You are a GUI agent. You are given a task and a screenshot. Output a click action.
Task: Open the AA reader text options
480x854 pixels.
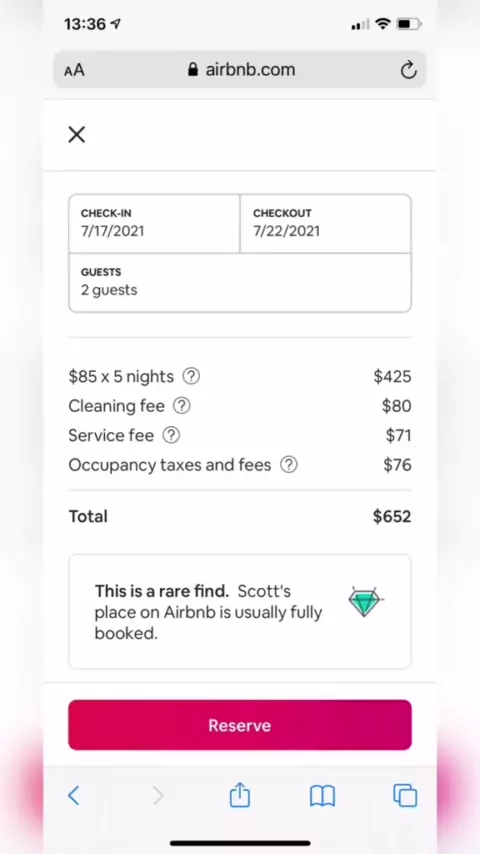point(75,70)
